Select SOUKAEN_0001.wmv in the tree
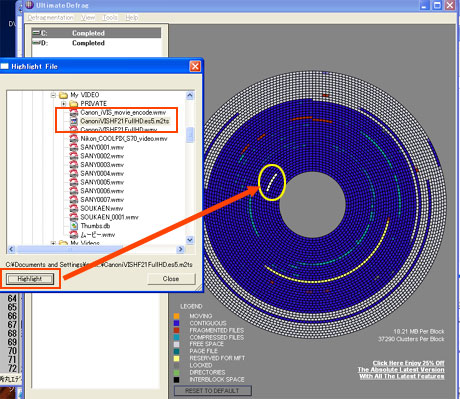The height and width of the screenshot is (399, 460). 109,217
